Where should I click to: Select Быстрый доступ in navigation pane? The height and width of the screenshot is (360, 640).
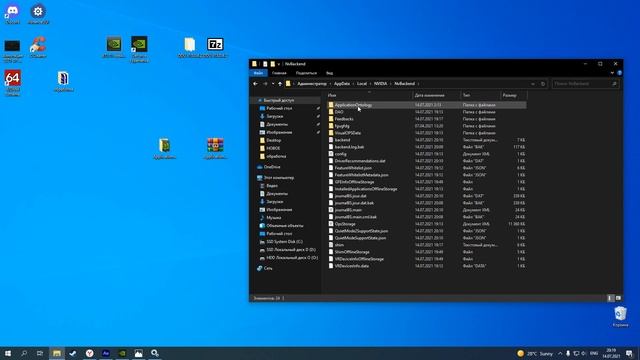(x=278, y=100)
